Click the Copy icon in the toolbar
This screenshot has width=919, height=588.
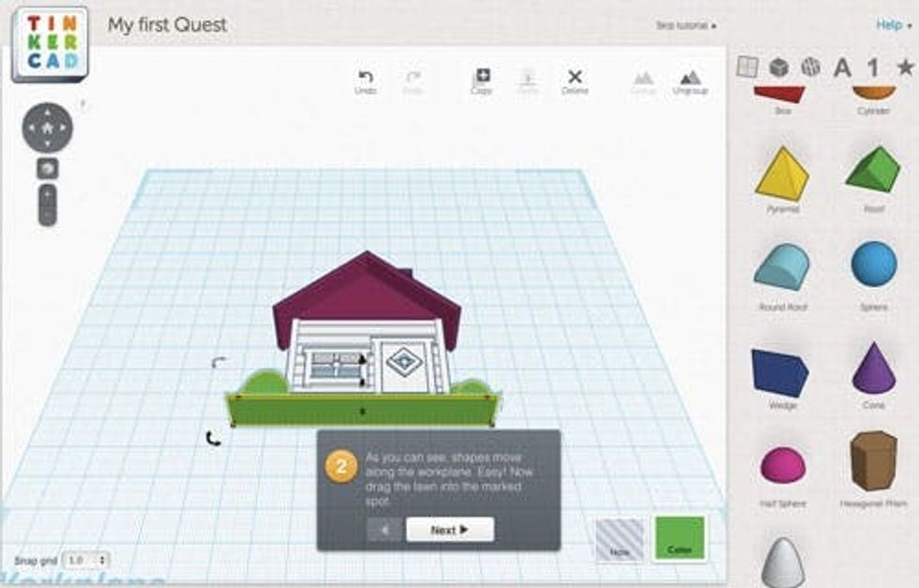tap(481, 81)
